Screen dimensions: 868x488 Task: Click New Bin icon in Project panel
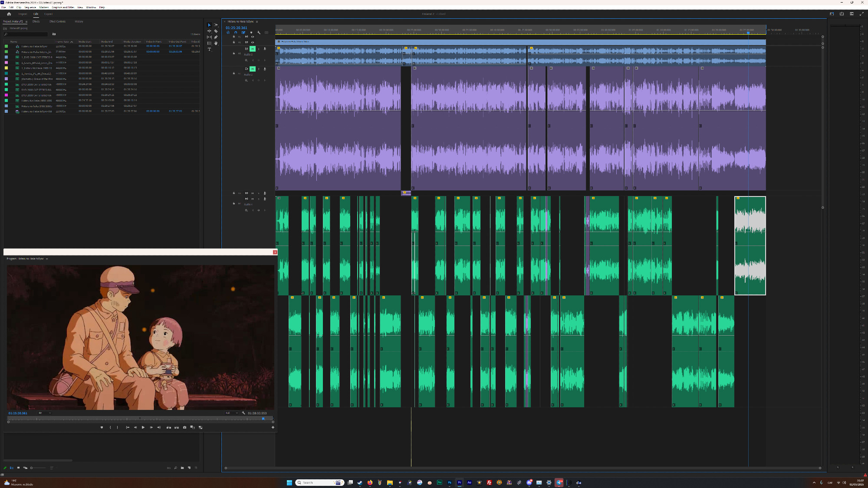(182, 468)
